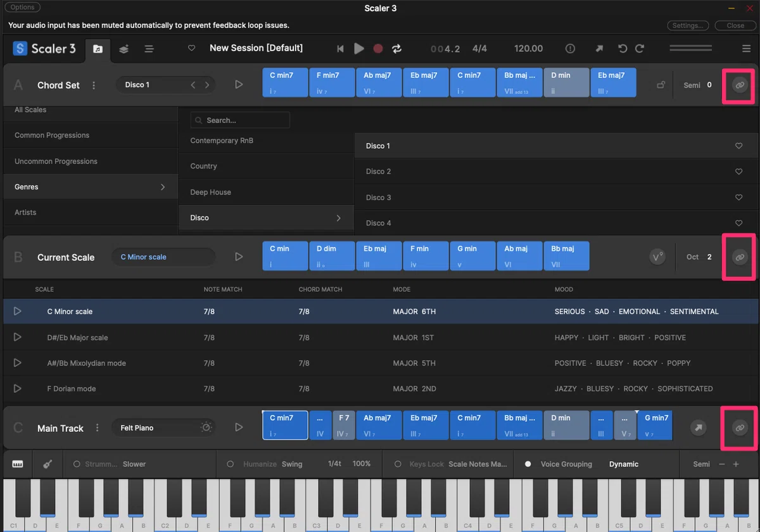
Task: Play the Main Track section C
Action: coord(239,427)
